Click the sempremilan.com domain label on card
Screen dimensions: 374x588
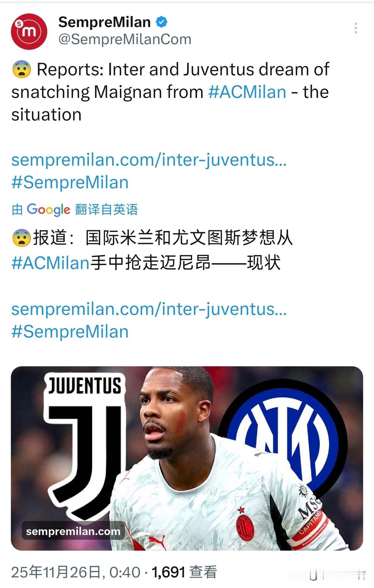coord(73,531)
